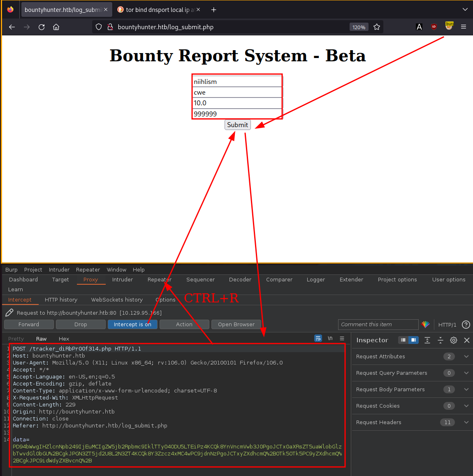Go to Firefox home page
This screenshot has height=476, width=473.
(56, 27)
